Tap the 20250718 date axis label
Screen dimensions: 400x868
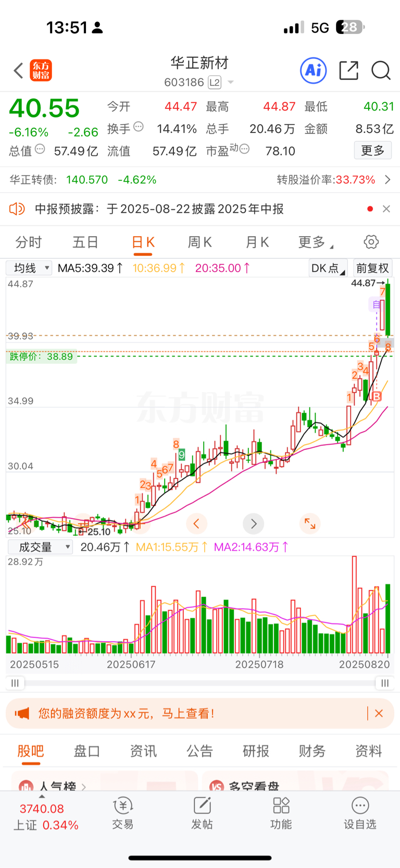coord(259,665)
